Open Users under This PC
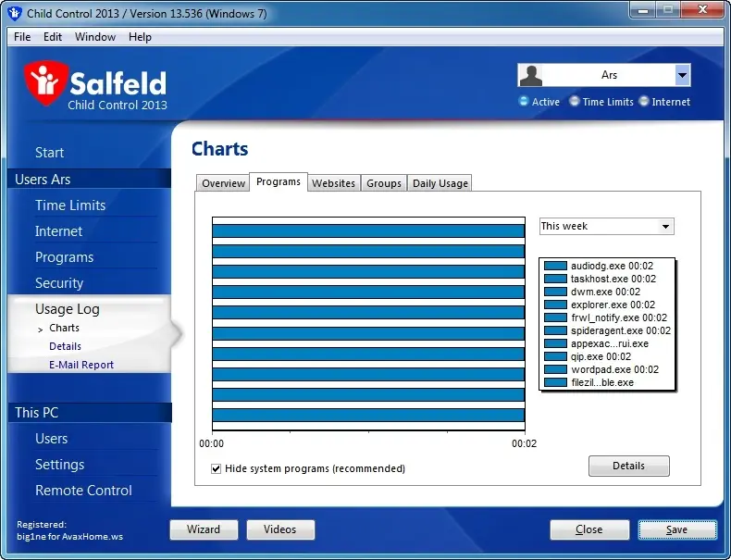This screenshot has width=731, height=560. coord(51,439)
